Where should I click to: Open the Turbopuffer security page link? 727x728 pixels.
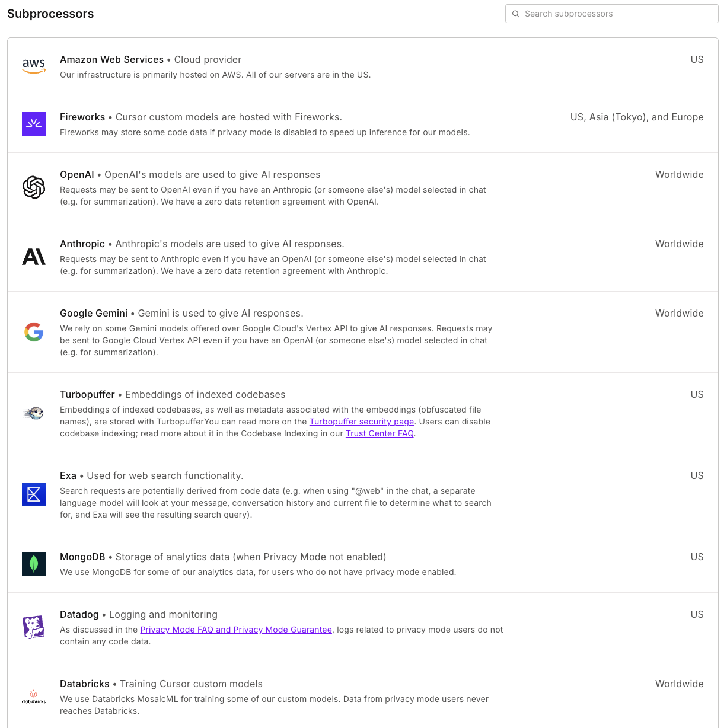point(361,422)
